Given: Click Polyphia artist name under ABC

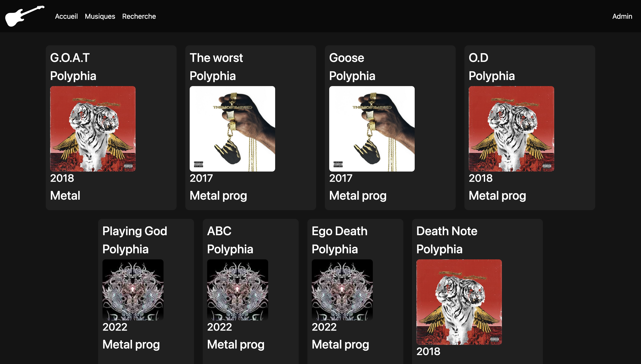Looking at the screenshot, I should 230,249.
